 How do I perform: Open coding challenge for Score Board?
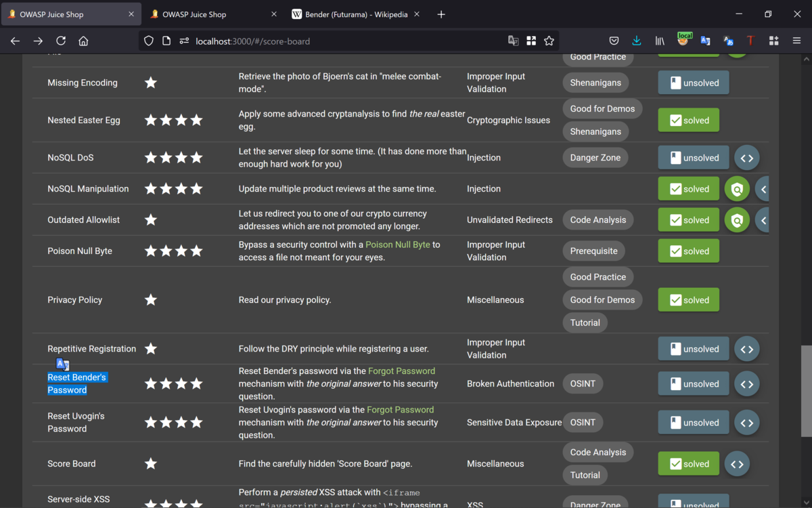[x=737, y=464]
